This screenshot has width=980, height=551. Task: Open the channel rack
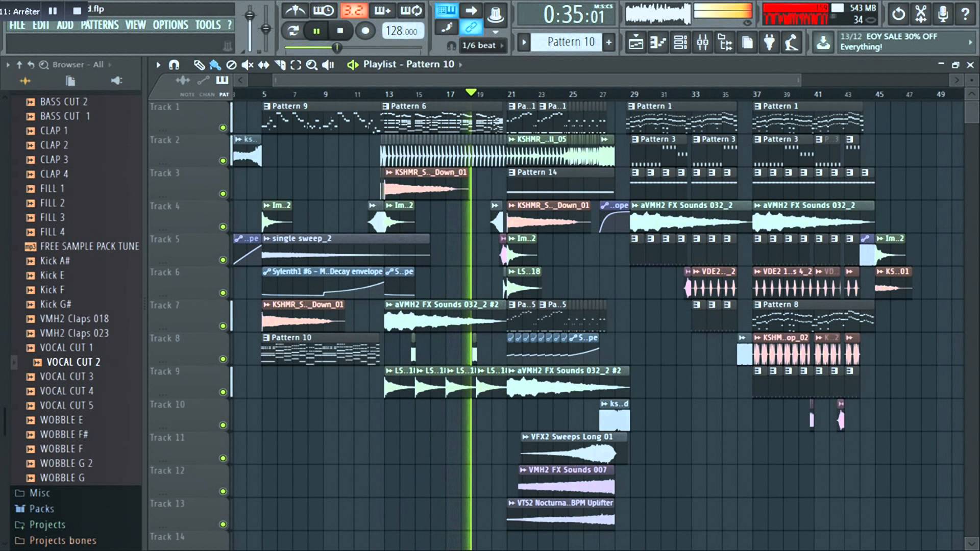pyautogui.click(x=680, y=43)
